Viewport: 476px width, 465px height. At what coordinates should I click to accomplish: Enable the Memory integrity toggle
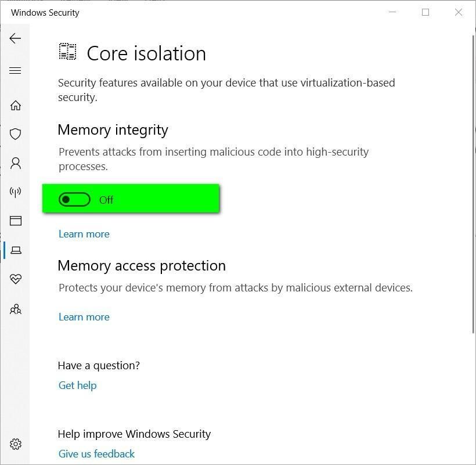[73, 199]
